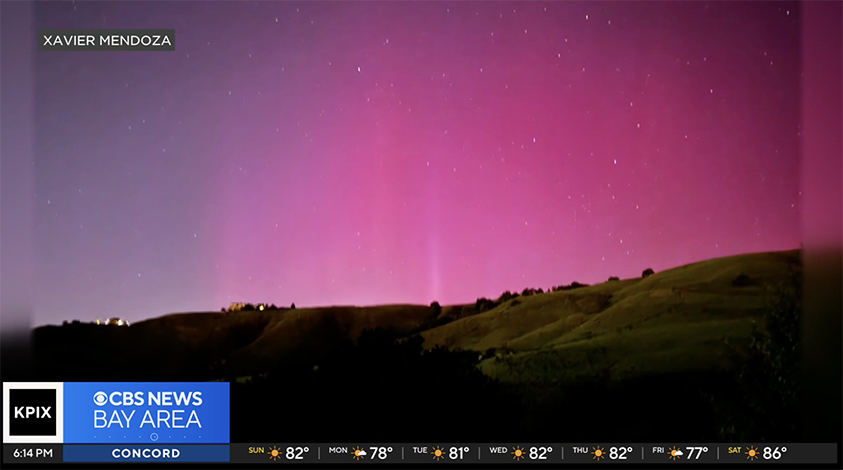Screen dimensions: 843x470
Task: Click Tuesday's sun weather icon
Action: pos(438,453)
